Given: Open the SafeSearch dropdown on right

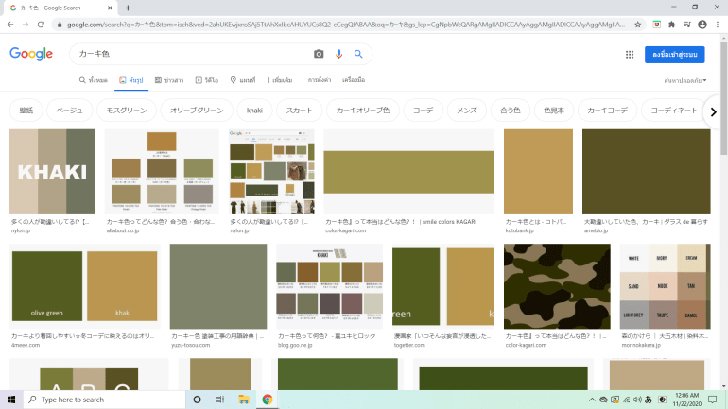Looking at the screenshot, I should pyautogui.click(x=684, y=79).
